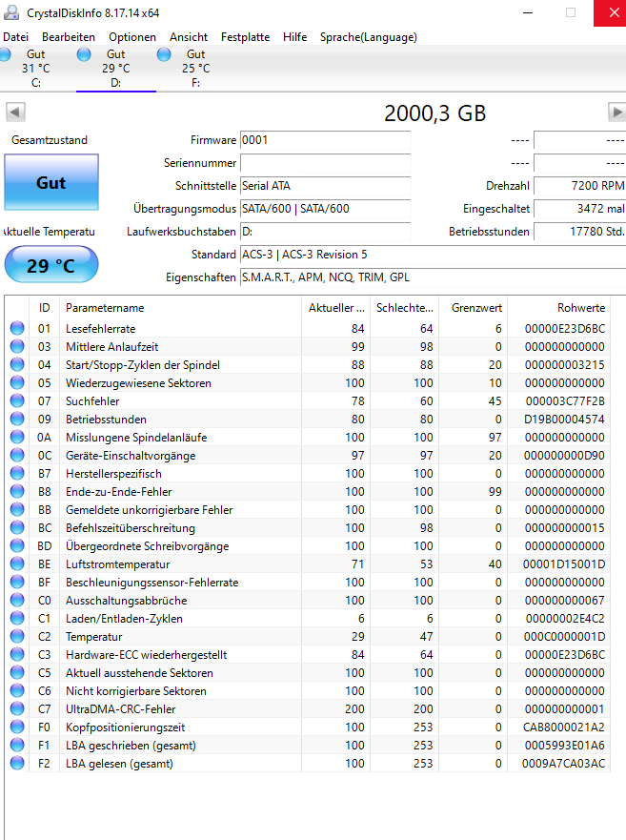Click the Firmware field showing 0001
626x840 pixels.
tap(325, 140)
